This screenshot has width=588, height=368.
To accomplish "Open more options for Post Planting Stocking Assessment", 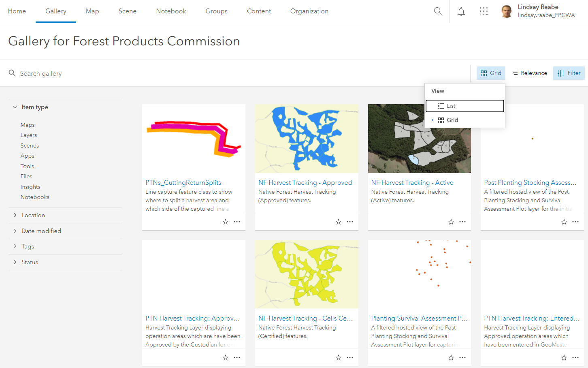I will point(575,222).
